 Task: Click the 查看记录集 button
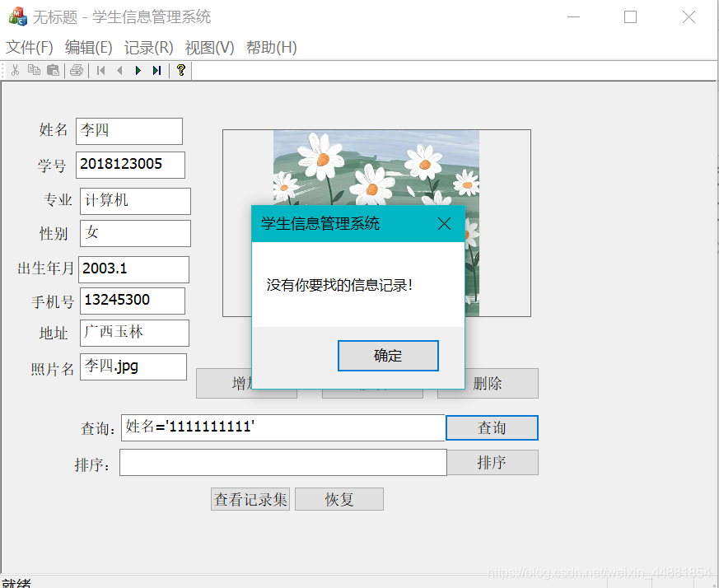click(x=250, y=498)
